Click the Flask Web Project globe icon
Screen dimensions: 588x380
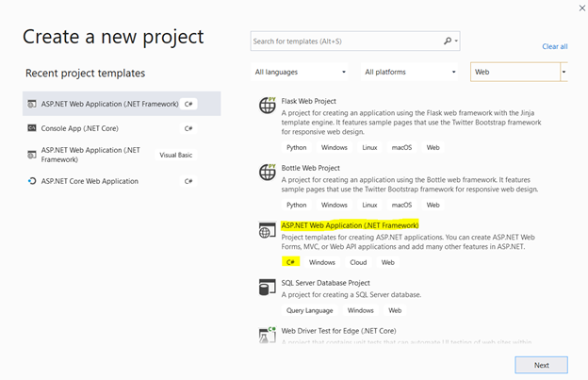tap(268, 105)
